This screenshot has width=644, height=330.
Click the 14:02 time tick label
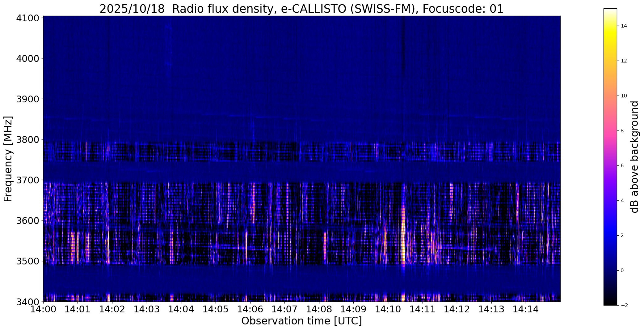pyautogui.click(x=112, y=309)
